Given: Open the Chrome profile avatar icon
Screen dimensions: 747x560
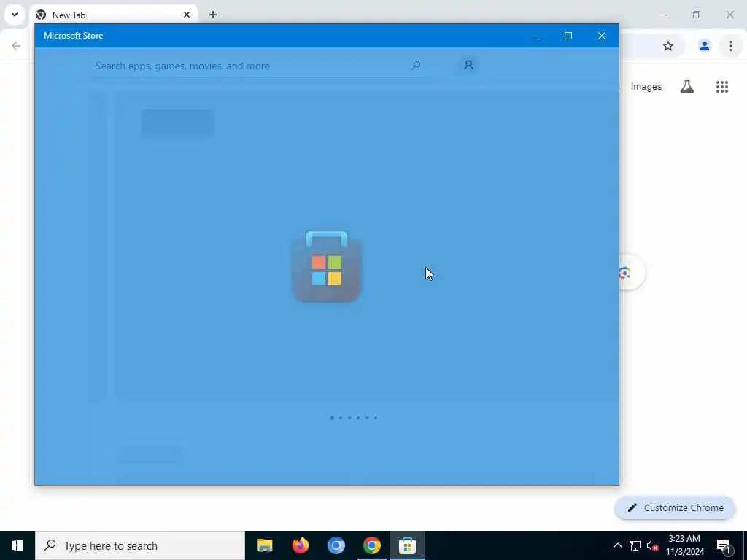Looking at the screenshot, I should tap(704, 46).
